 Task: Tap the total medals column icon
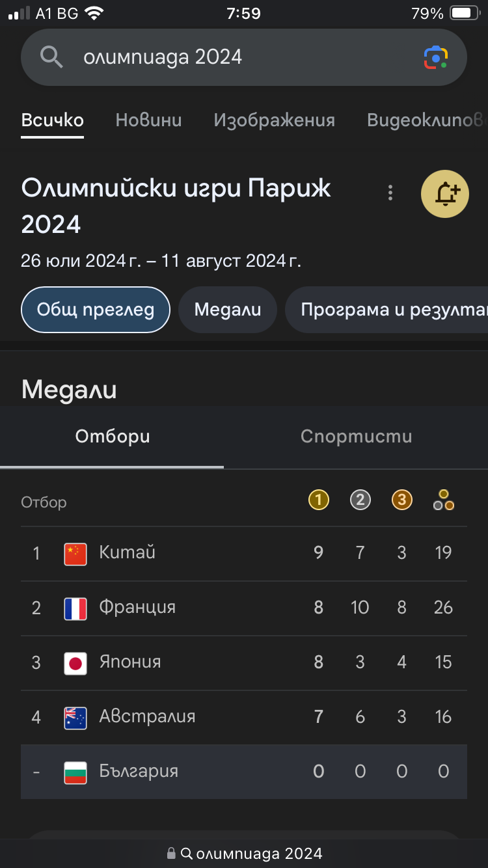point(443,500)
